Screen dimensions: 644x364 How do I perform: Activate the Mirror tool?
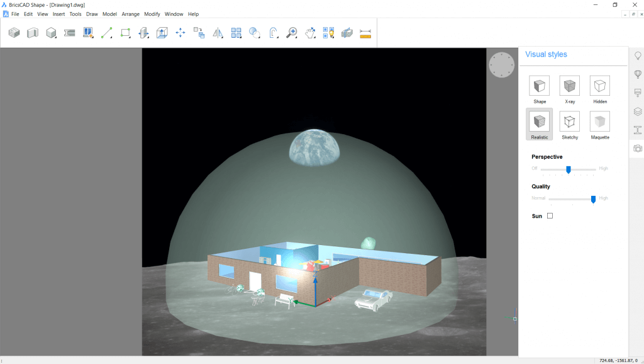pyautogui.click(x=218, y=33)
